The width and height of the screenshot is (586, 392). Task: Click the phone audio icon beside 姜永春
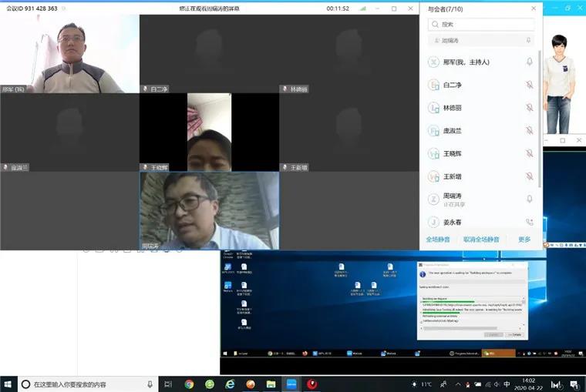[529, 223]
